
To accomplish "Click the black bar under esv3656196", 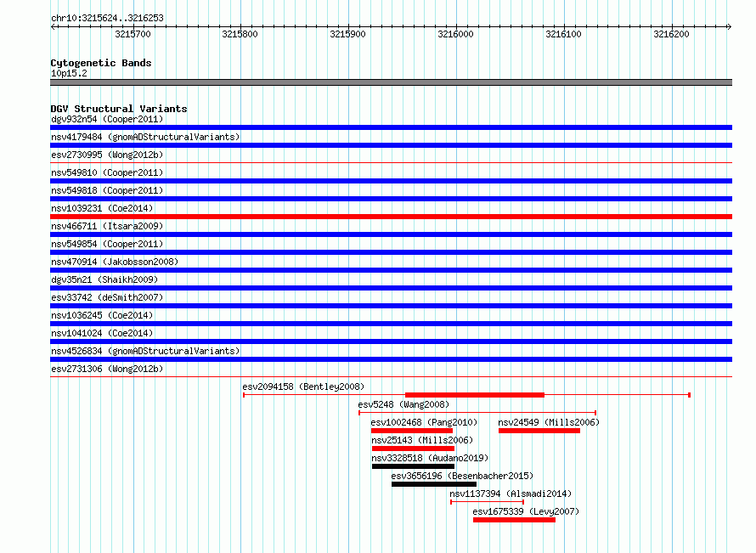I will tap(434, 484).
